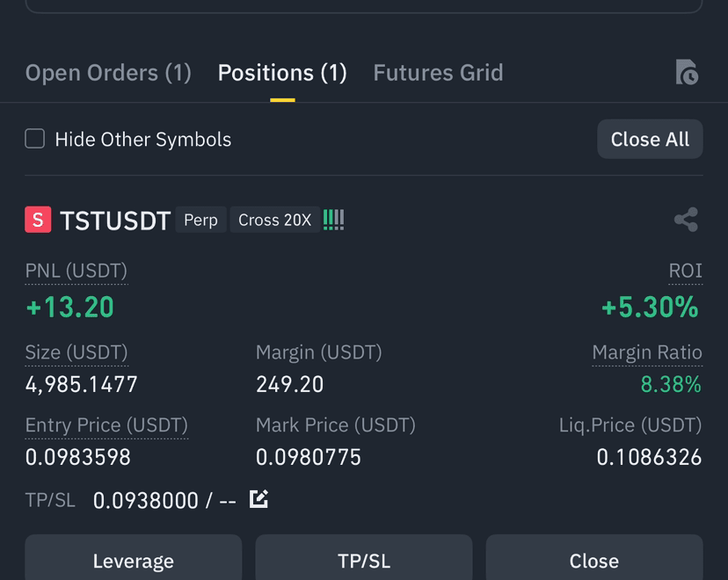Tap the Perp contract label
This screenshot has width=728, height=580.
200,220
